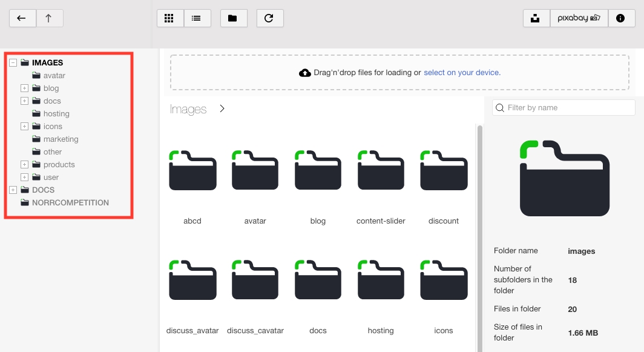Click the back arrow button
Image resolution: width=644 pixels, height=352 pixels.
coord(22,18)
